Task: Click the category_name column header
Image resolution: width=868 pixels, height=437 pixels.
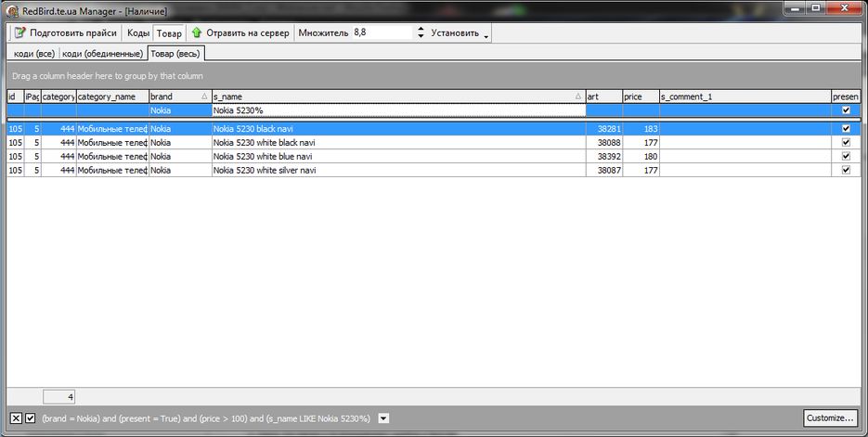Action: click(112, 96)
